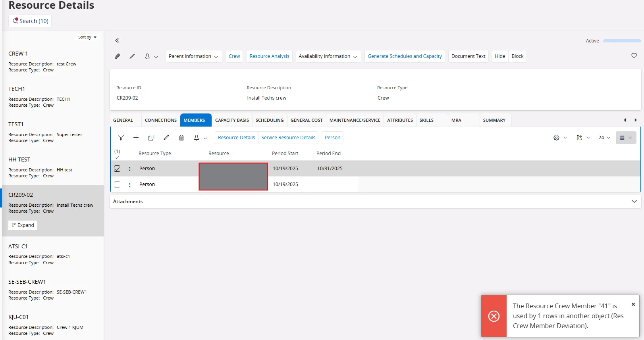Image resolution: width=644 pixels, height=340 pixels.
Task: Open the Parent Information dropdown
Action: point(193,56)
